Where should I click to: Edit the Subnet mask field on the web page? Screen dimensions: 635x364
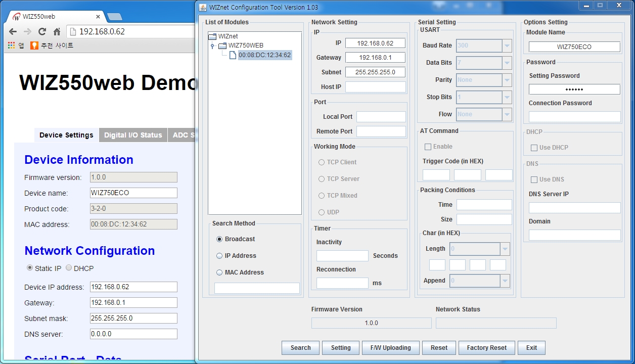pos(133,318)
